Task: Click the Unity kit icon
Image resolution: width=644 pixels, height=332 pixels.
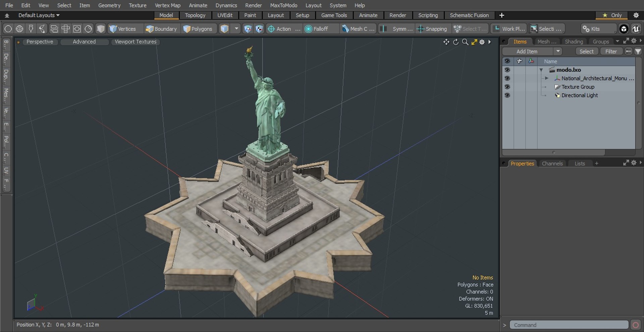Action: [x=624, y=29]
